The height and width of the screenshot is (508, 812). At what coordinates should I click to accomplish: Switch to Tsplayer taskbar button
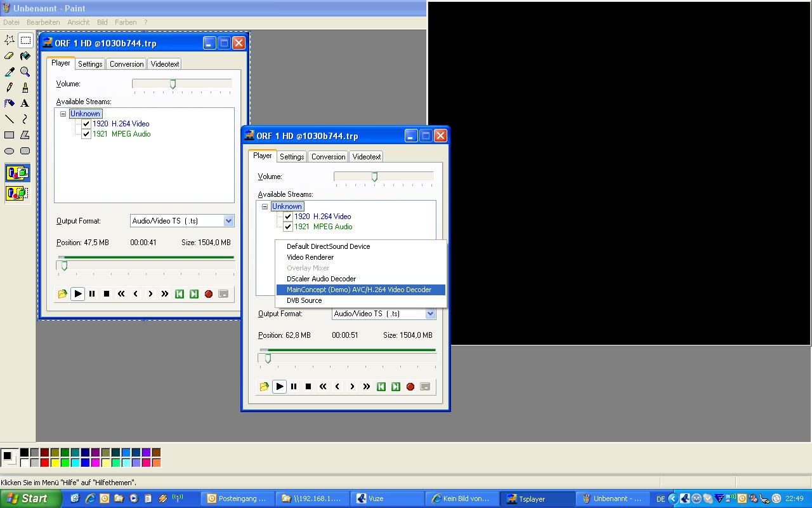click(x=538, y=498)
